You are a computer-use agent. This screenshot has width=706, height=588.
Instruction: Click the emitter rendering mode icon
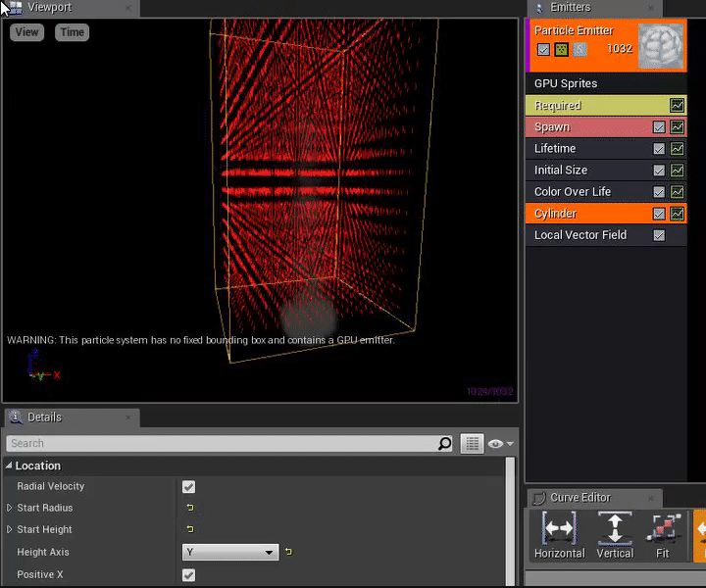pos(562,49)
